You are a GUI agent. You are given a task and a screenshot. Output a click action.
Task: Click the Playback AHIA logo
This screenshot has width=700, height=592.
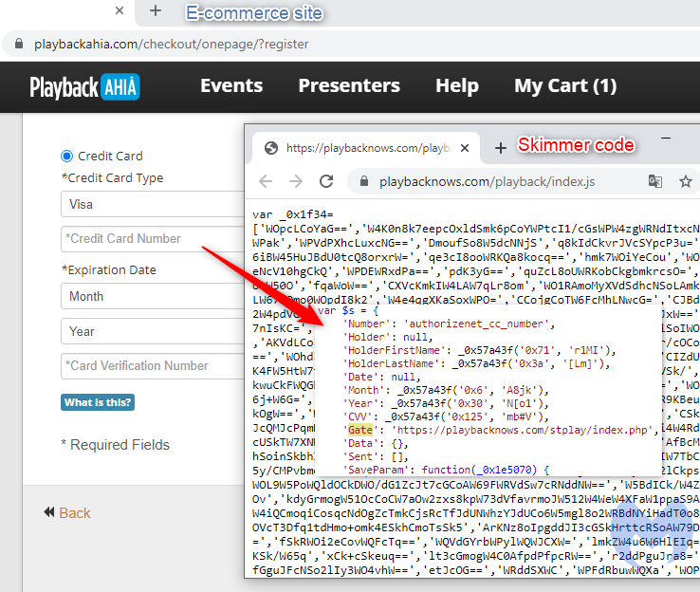(84, 86)
